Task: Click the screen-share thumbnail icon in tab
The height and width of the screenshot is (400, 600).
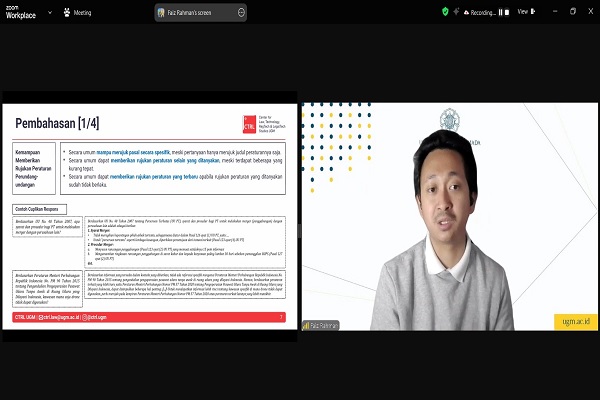Action: pos(161,13)
